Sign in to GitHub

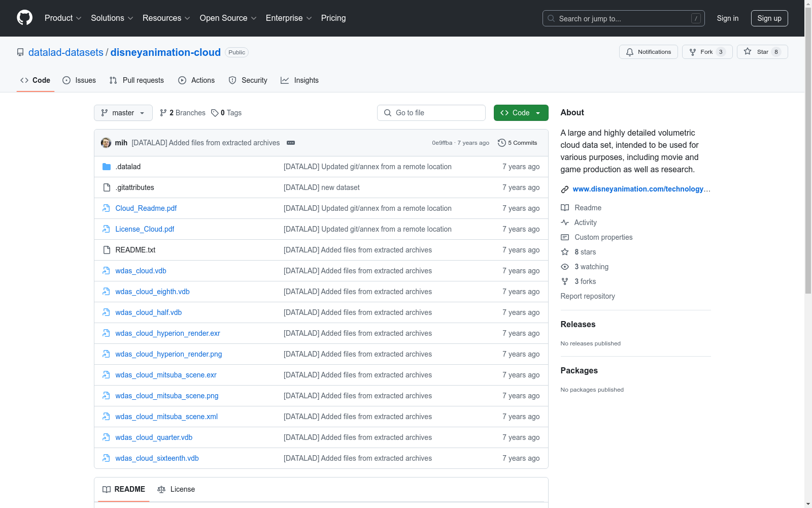tap(728, 18)
